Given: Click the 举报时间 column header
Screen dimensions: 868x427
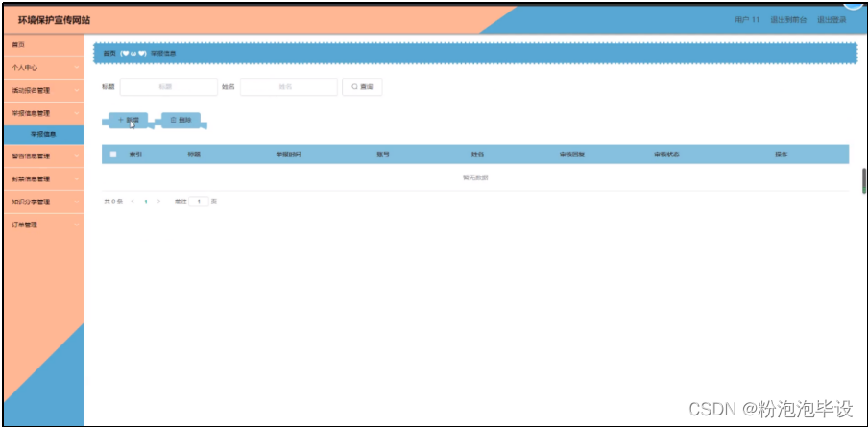Looking at the screenshot, I should tap(289, 154).
